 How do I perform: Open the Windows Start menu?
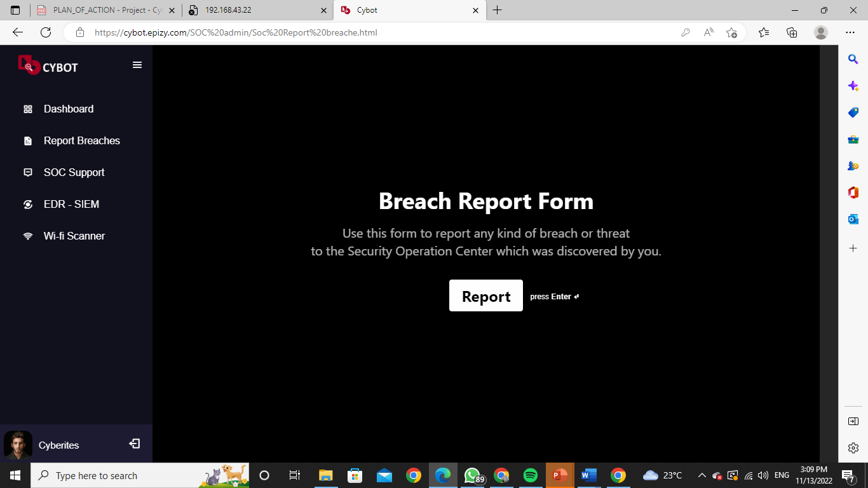point(15,475)
